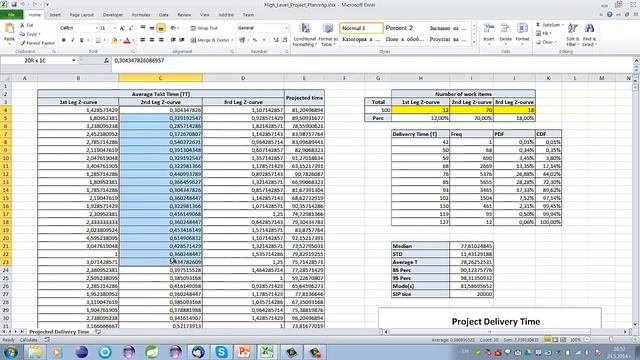Click the insert function fx icon
The width and height of the screenshot is (640, 360).
[106, 60]
